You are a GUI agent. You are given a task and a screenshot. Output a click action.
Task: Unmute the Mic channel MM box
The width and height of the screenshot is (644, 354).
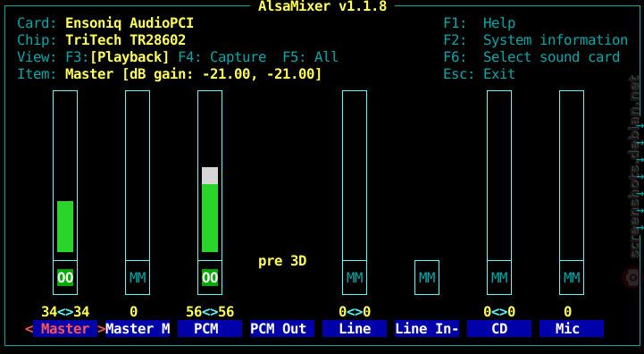click(x=572, y=278)
